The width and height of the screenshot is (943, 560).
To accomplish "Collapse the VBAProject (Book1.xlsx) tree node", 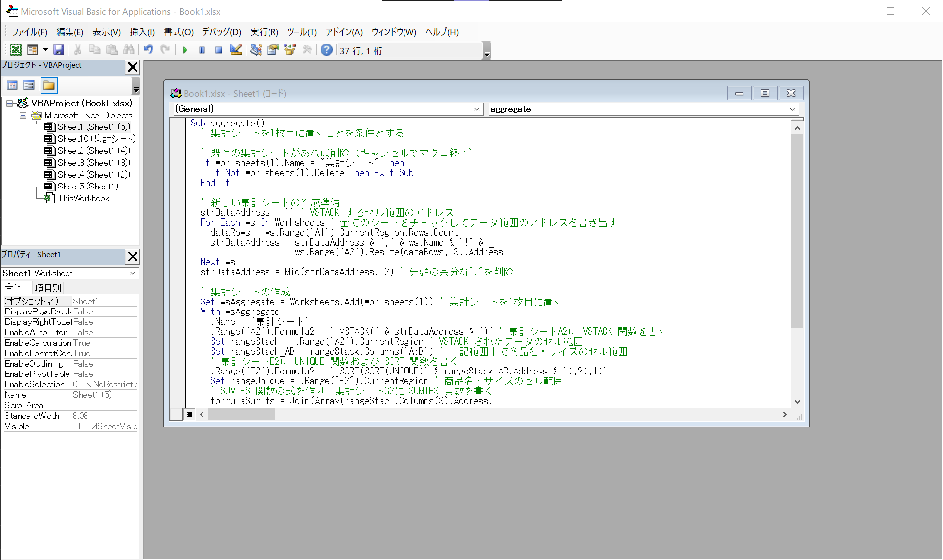I will [x=9, y=103].
